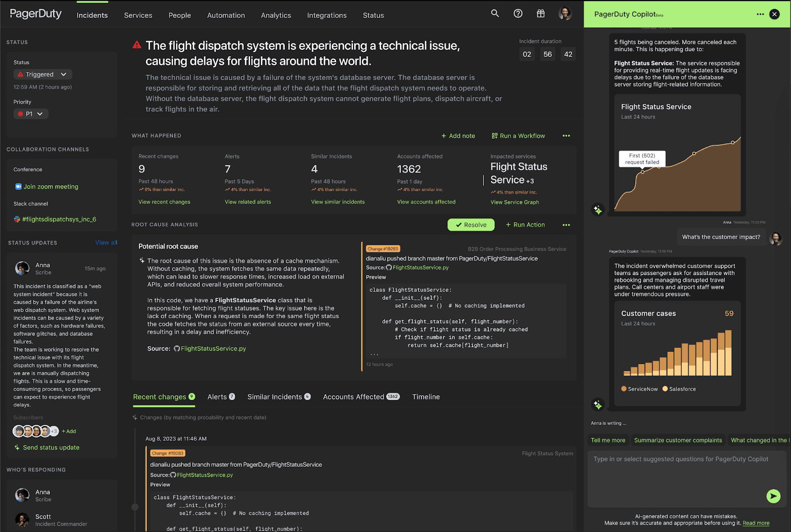Click View recent changes link

pyautogui.click(x=164, y=202)
